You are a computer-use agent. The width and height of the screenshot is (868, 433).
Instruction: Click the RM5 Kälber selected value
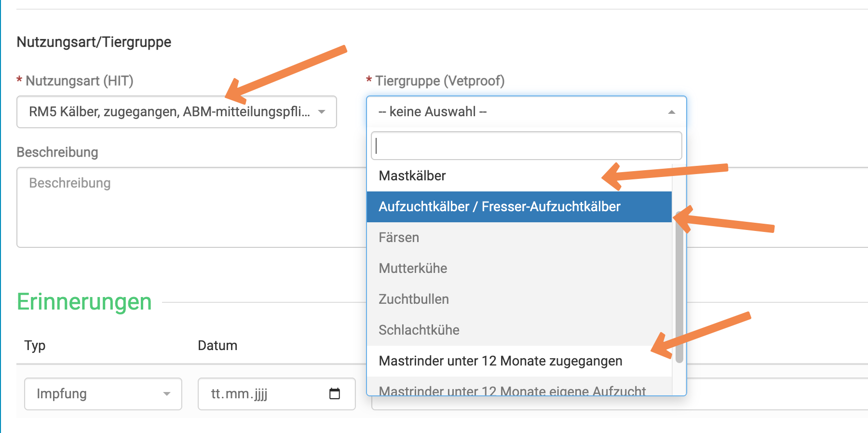(169, 112)
